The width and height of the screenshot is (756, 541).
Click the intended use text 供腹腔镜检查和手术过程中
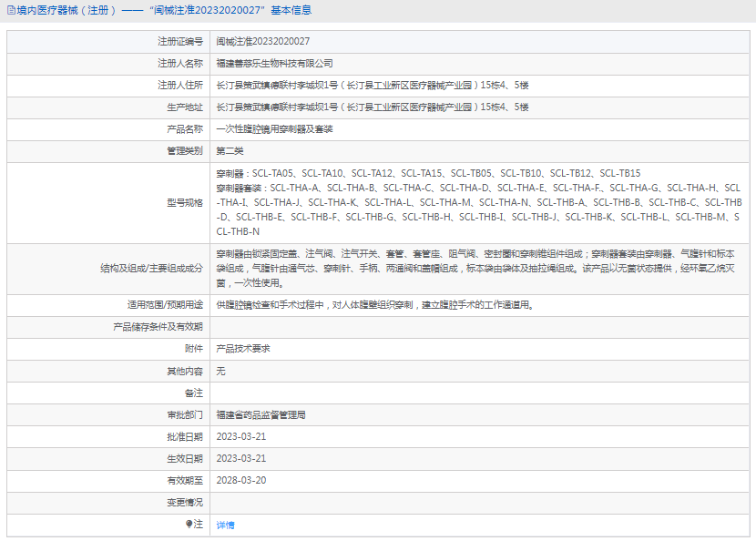tap(375, 305)
